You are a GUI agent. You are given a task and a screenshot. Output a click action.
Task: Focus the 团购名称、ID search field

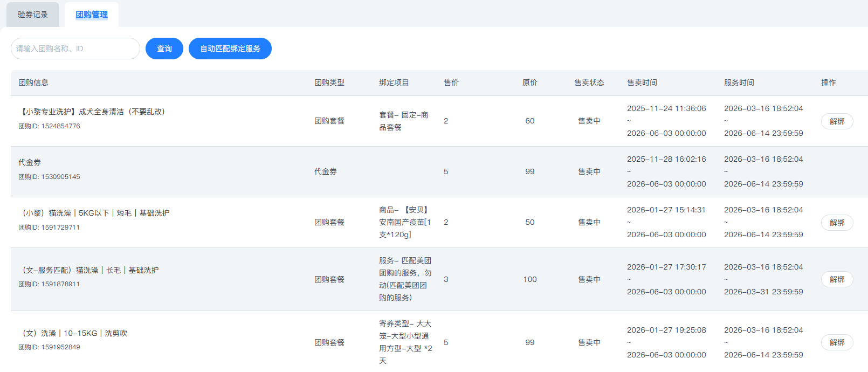75,49
